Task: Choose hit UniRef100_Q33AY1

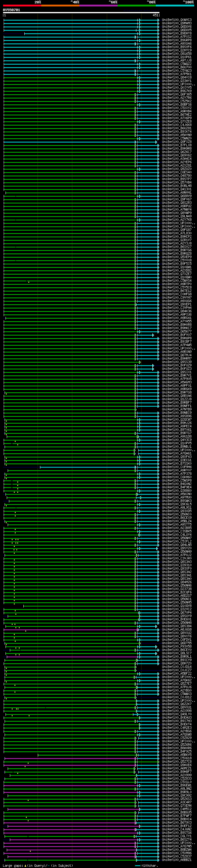Action: (x=177, y=81)
